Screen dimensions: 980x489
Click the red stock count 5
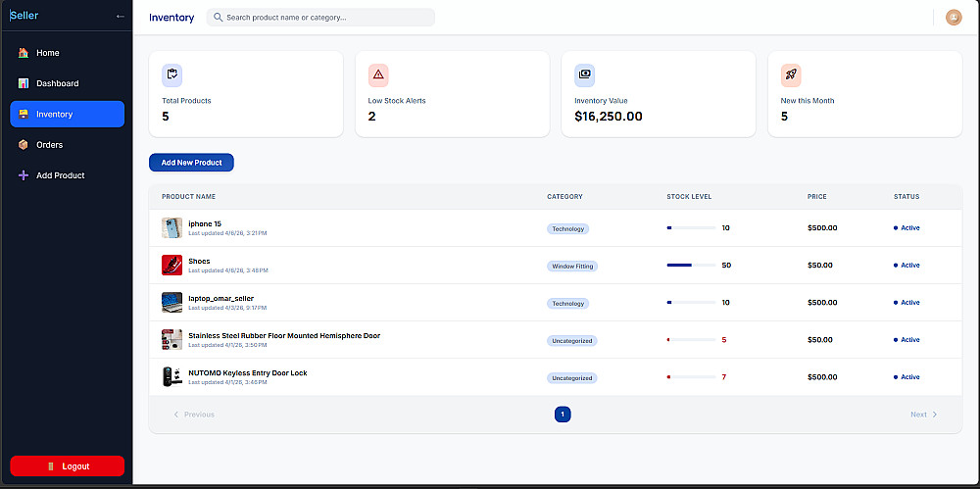[724, 339]
